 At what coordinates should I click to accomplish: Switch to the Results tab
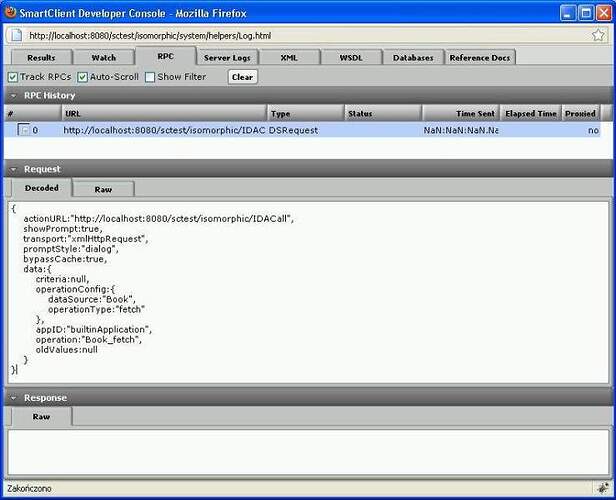(42, 57)
